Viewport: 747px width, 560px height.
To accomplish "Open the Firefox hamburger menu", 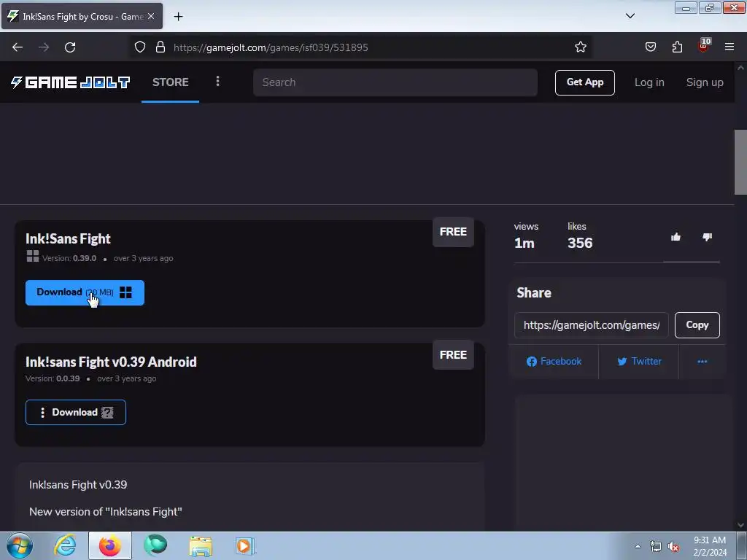I will click(729, 47).
